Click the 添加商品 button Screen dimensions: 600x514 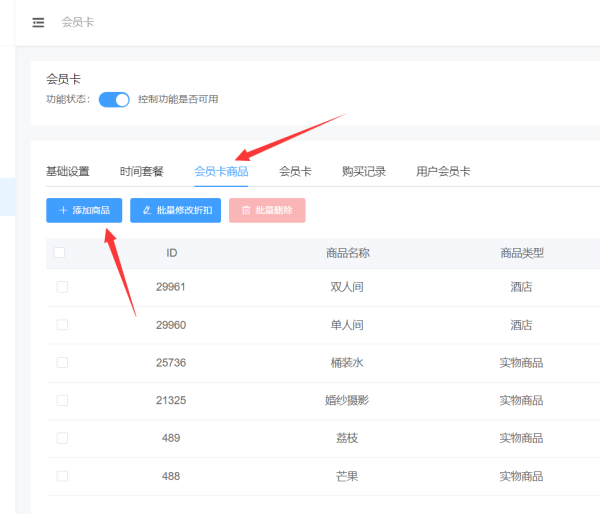(x=84, y=211)
